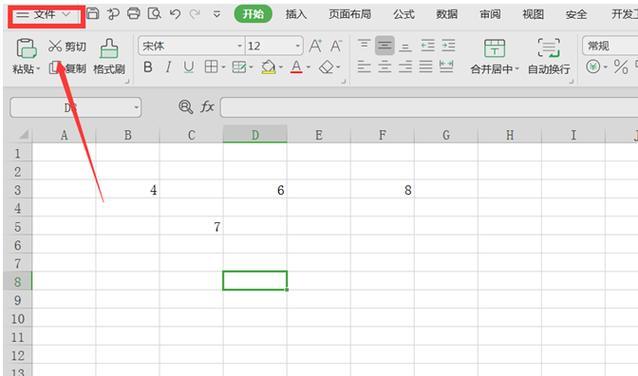This screenshot has height=376, width=638.
Task: Click the fx insert function icon
Action: pyautogui.click(x=207, y=107)
